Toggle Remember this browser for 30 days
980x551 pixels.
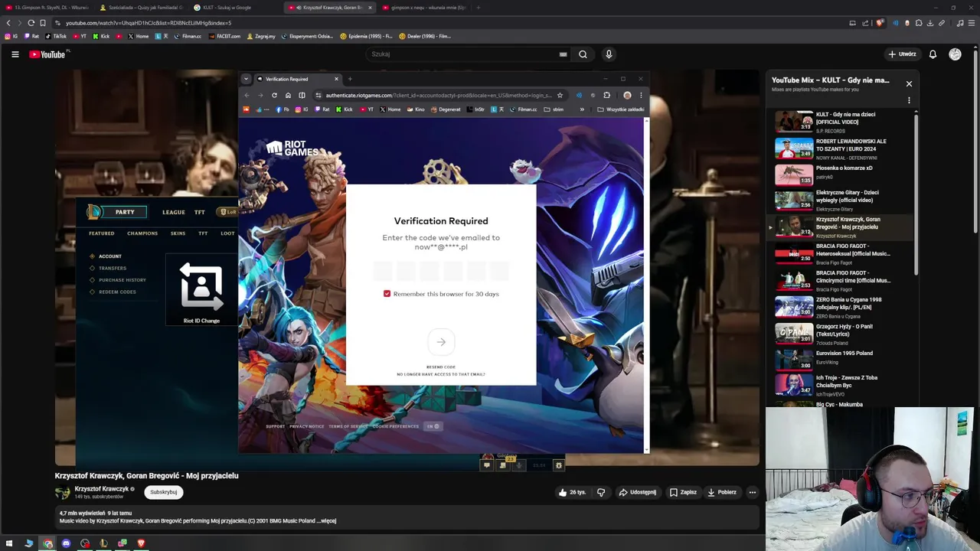[x=387, y=294]
